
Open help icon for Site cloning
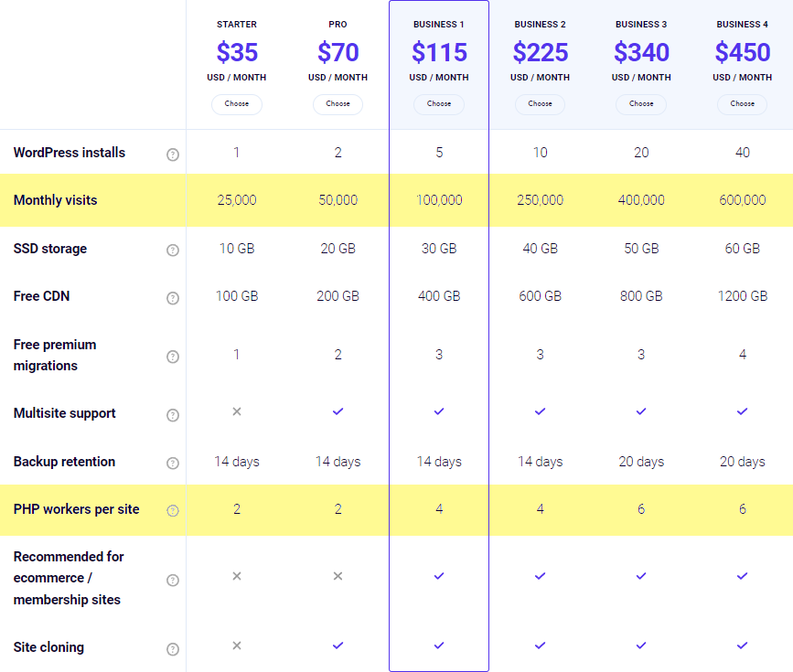(x=173, y=649)
